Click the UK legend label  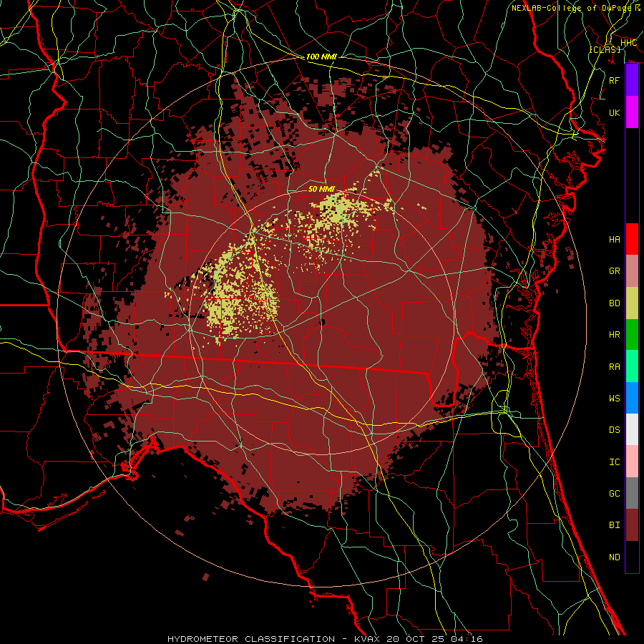coord(614,112)
